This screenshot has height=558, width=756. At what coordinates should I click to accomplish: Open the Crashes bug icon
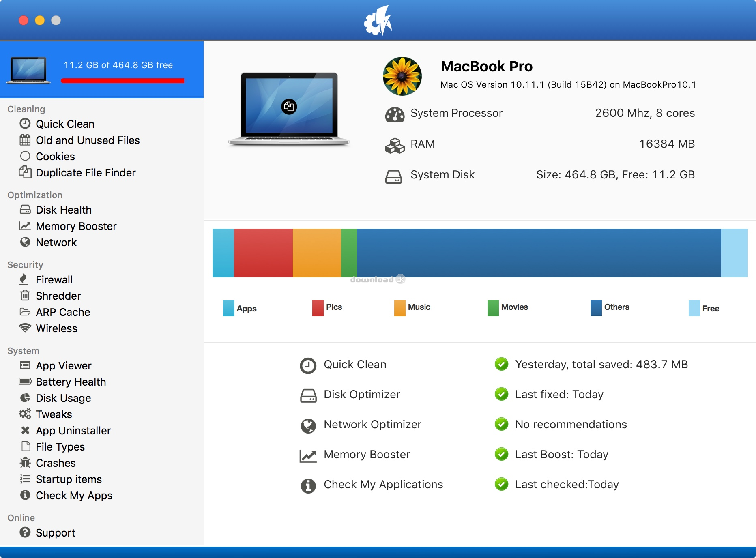coord(25,463)
